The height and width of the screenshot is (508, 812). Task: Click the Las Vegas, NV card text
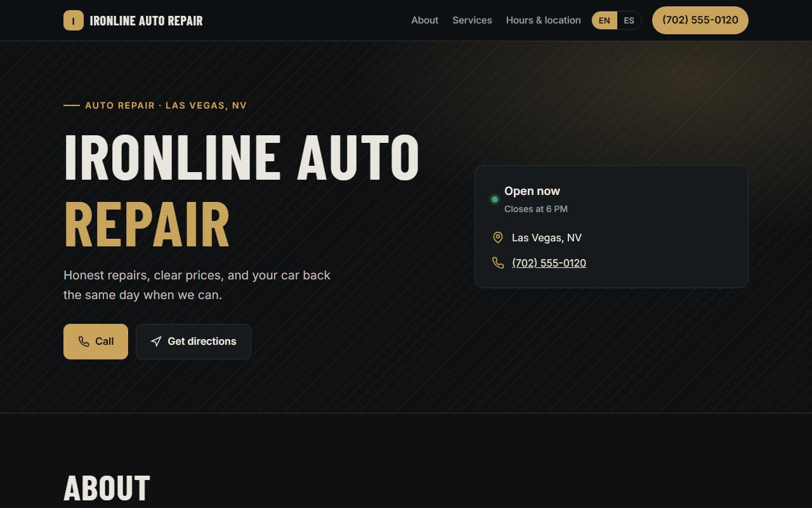tap(547, 237)
